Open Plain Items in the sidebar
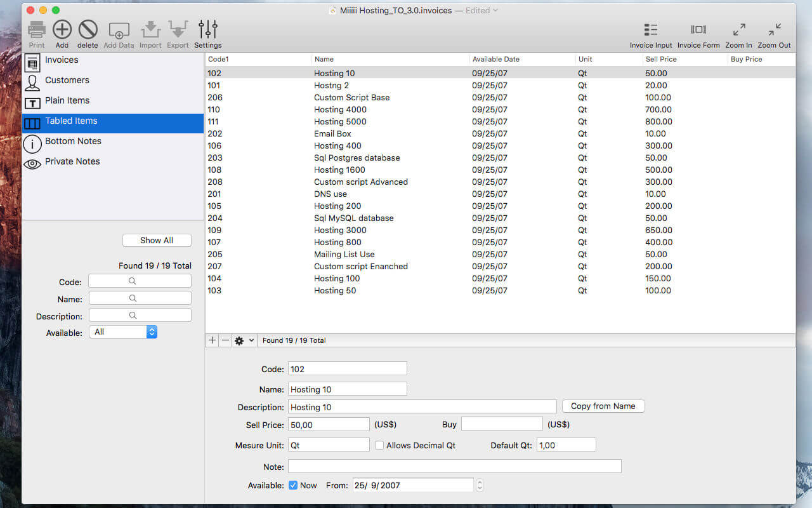Image resolution: width=812 pixels, height=508 pixels. [113, 102]
